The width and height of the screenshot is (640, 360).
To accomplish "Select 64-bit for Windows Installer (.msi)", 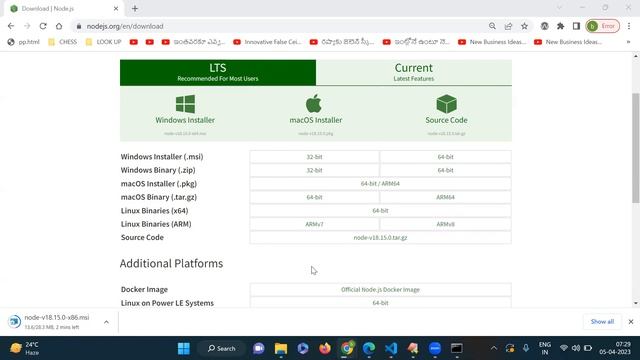I will pos(445,157).
